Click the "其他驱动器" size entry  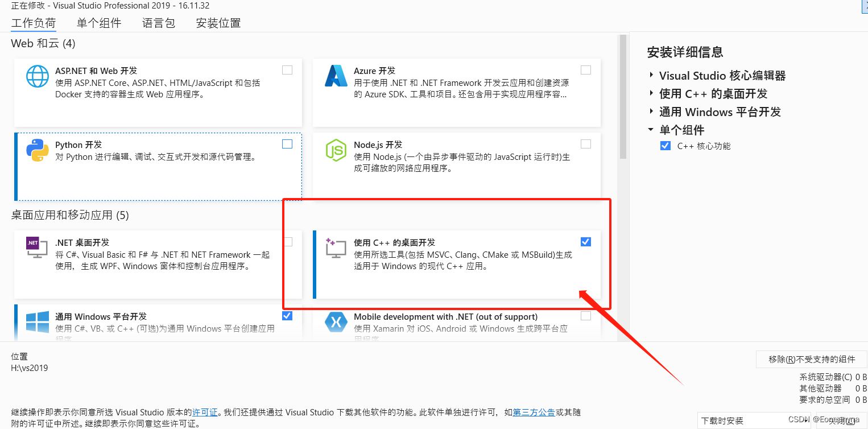click(x=833, y=388)
